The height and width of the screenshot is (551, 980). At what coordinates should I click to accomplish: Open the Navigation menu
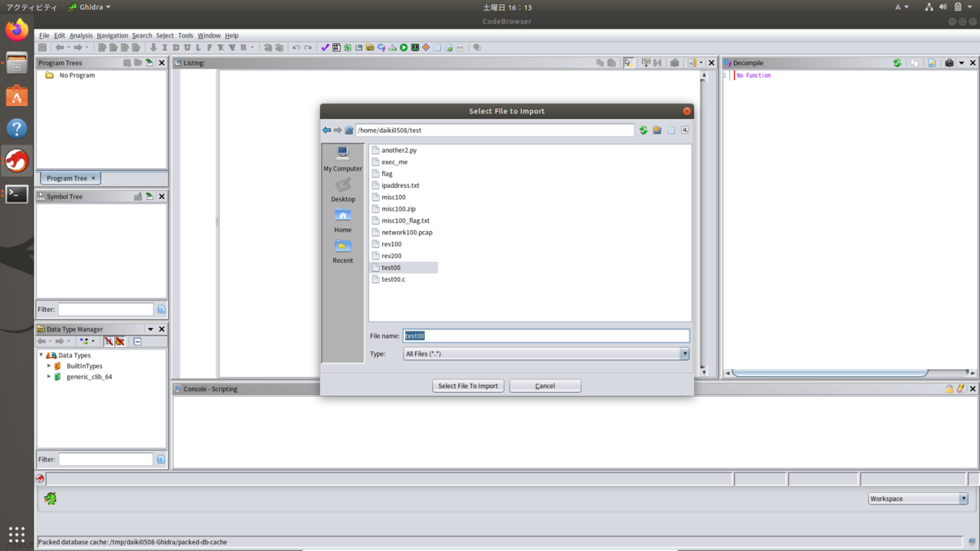click(112, 36)
